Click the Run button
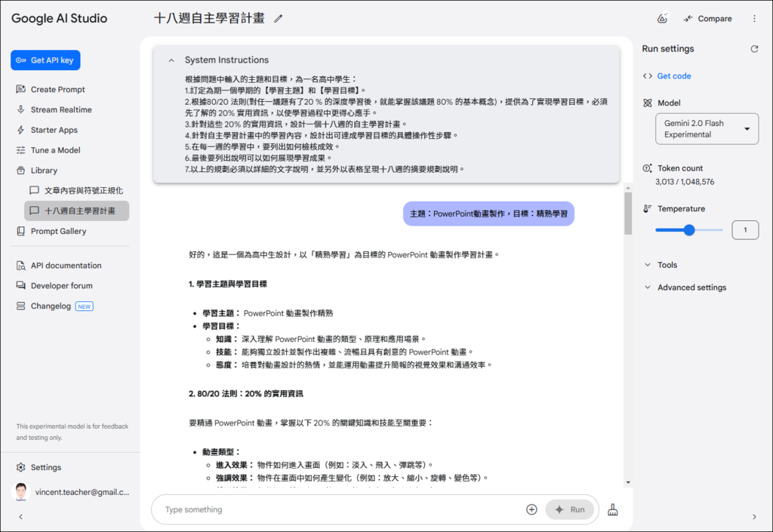Image resolution: width=773 pixels, height=532 pixels. [x=569, y=509]
